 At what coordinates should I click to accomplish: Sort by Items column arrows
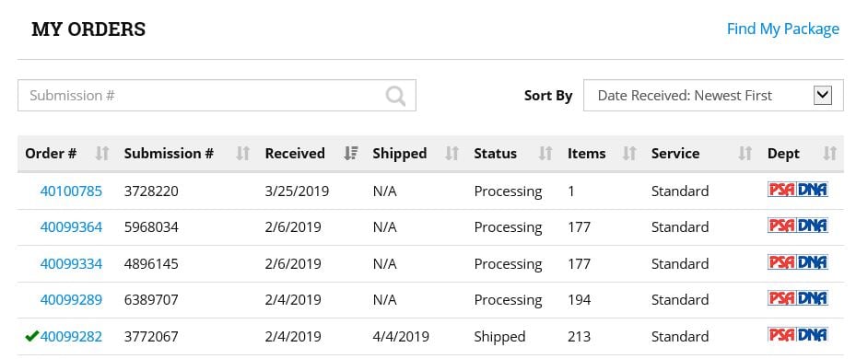[x=629, y=153]
